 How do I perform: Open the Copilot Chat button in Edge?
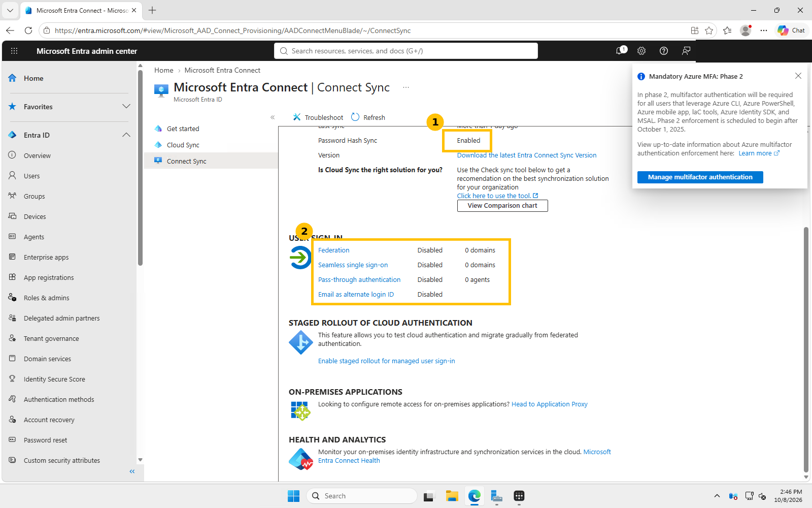pyautogui.click(x=792, y=30)
